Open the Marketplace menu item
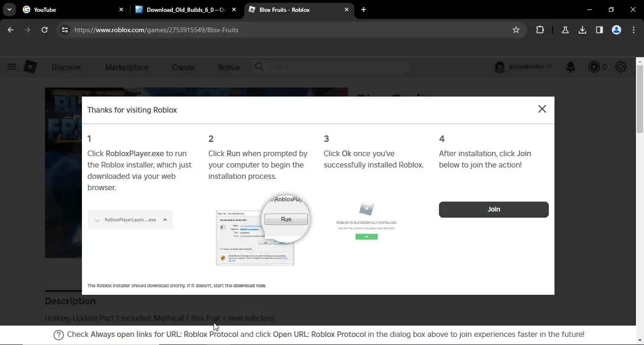This screenshot has height=345, width=644. [x=126, y=67]
